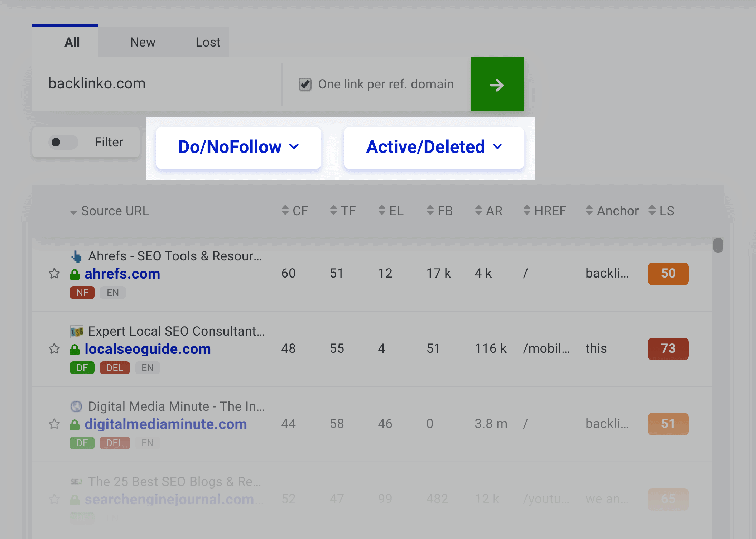This screenshot has height=539, width=756.
Task: Click the star/favorite icon next to ahrefs.com
Action: [55, 273]
